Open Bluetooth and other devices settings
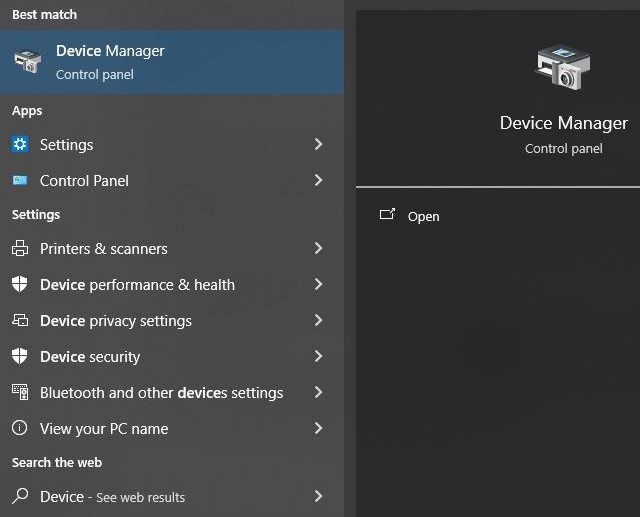Image resolution: width=640 pixels, height=517 pixels. 172,393
